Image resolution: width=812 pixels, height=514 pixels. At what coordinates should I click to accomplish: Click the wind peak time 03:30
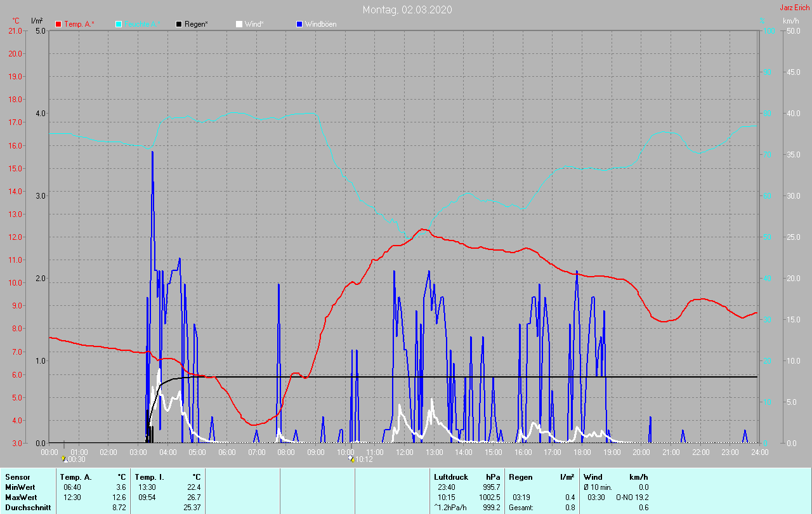(596, 498)
